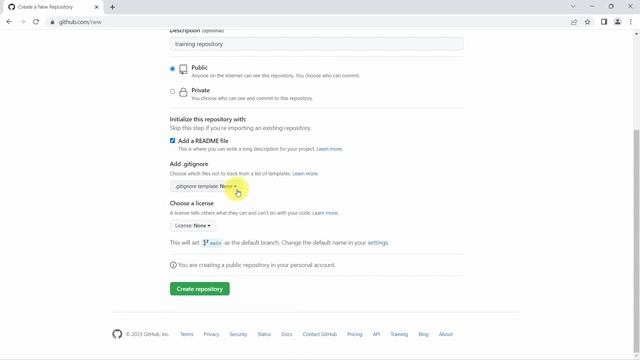Uncheck Add a README file checkbox
Screen dimensions: 640x360
tap(172, 140)
